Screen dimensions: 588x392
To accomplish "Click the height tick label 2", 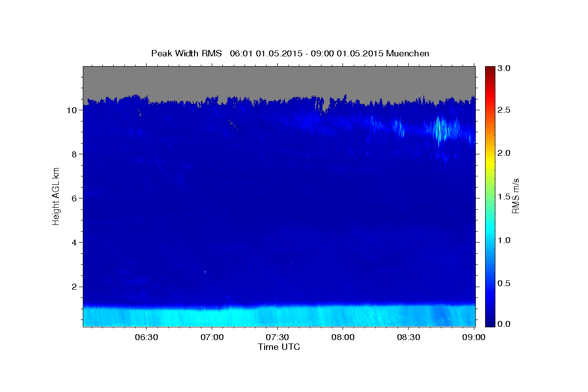I will point(74,287).
